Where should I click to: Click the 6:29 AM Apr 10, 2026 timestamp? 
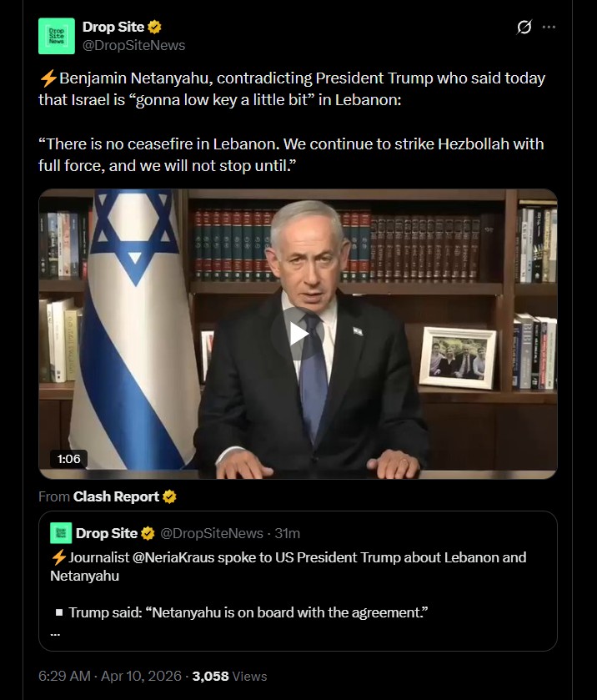(x=110, y=677)
